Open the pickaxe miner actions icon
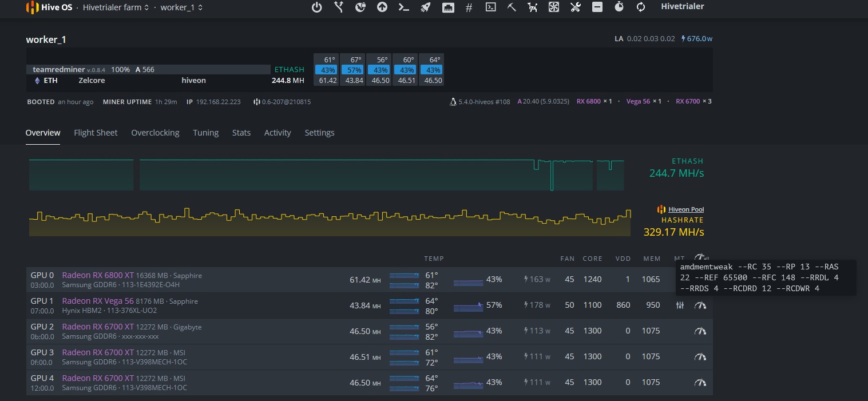The height and width of the screenshot is (401, 868). click(x=512, y=7)
